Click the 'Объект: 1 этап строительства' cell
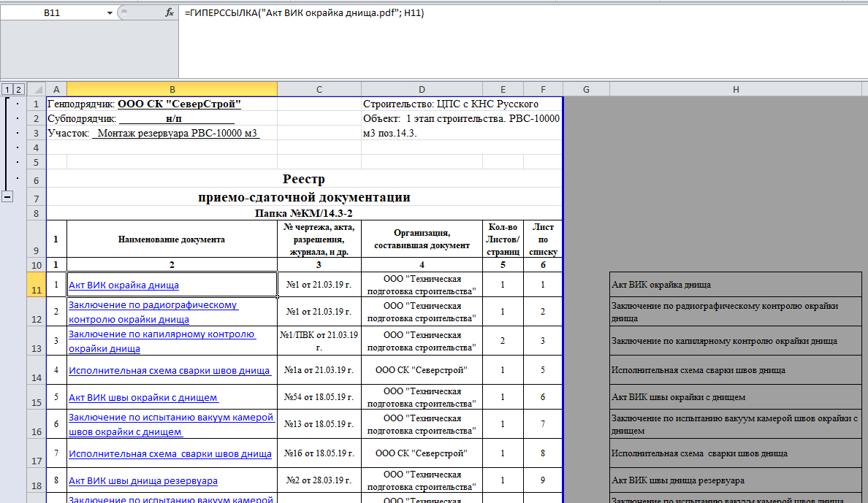The height and width of the screenshot is (503, 868). coord(462,126)
